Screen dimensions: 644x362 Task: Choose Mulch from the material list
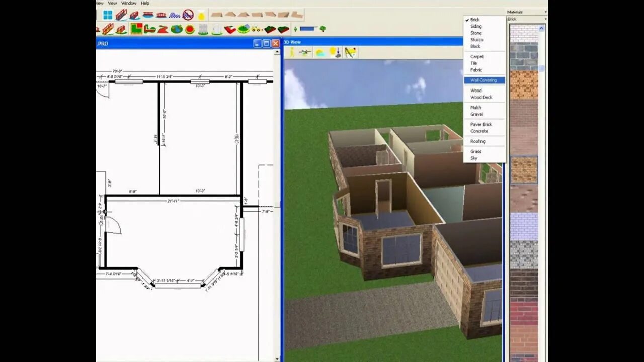[475, 108]
